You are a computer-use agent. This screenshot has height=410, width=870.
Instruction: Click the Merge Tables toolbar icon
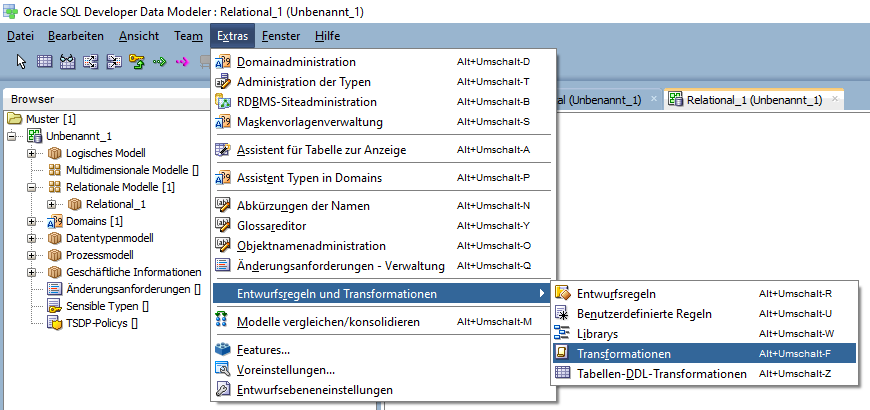[x=114, y=62]
